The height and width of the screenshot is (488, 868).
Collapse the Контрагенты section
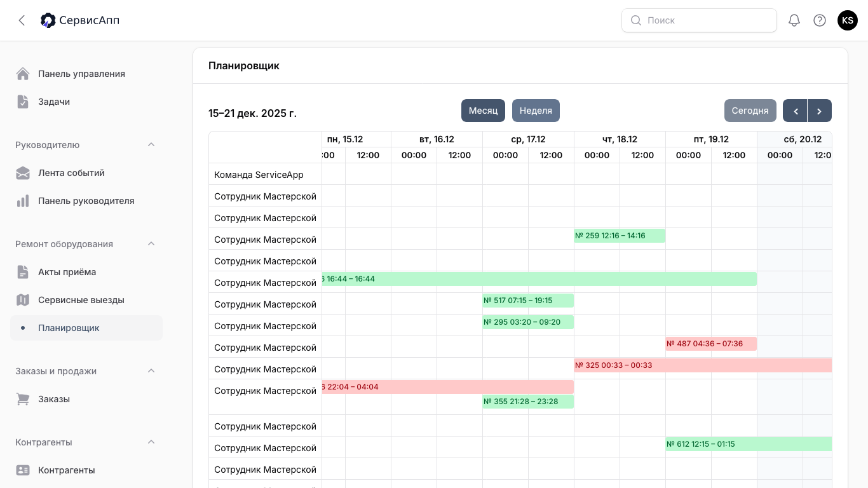(151, 442)
